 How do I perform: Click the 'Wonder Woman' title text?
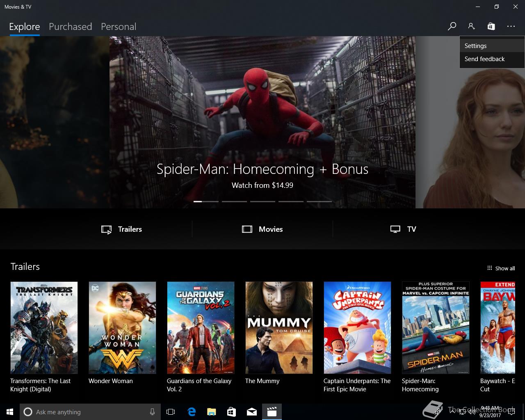pyautogui.click(x=111, y=381)
